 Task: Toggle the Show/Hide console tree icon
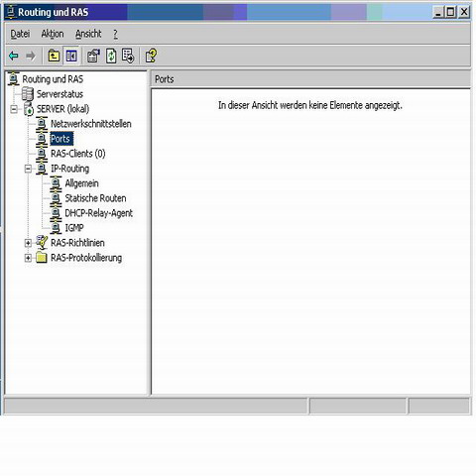coord(71,56)
